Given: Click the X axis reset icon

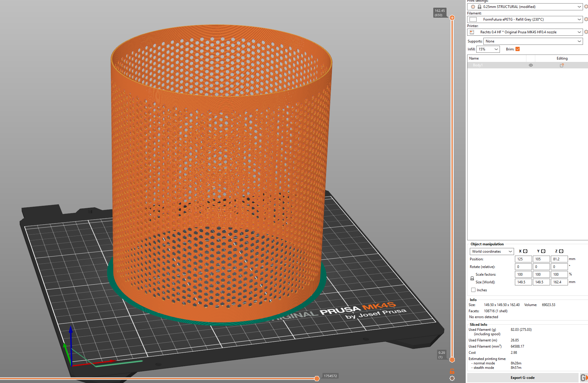Looking at the screenshot, I should 525,251.
